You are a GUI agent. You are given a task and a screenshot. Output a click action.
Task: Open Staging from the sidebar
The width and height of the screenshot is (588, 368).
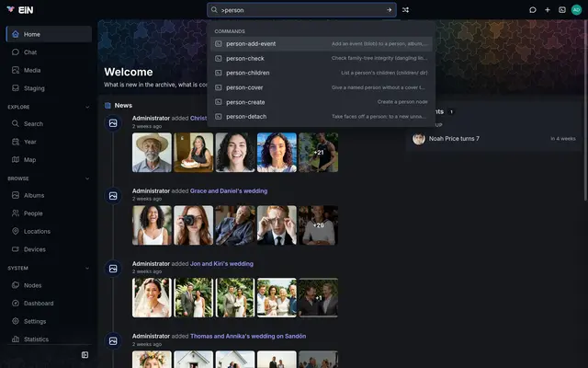[x=49, y=88]
